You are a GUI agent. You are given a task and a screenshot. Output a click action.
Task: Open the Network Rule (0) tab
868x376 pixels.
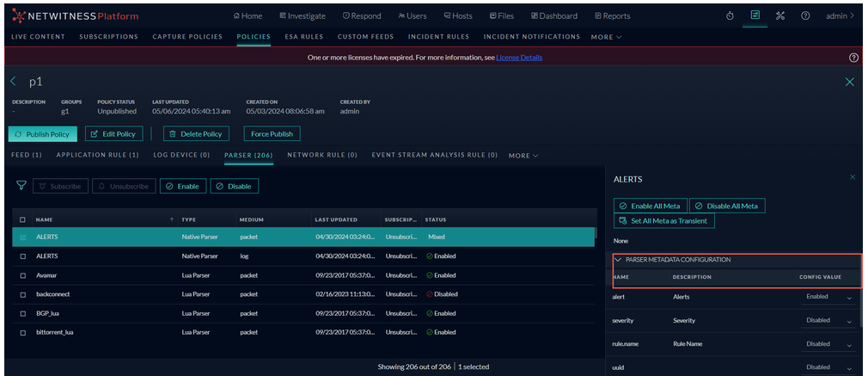pos(322,155)
